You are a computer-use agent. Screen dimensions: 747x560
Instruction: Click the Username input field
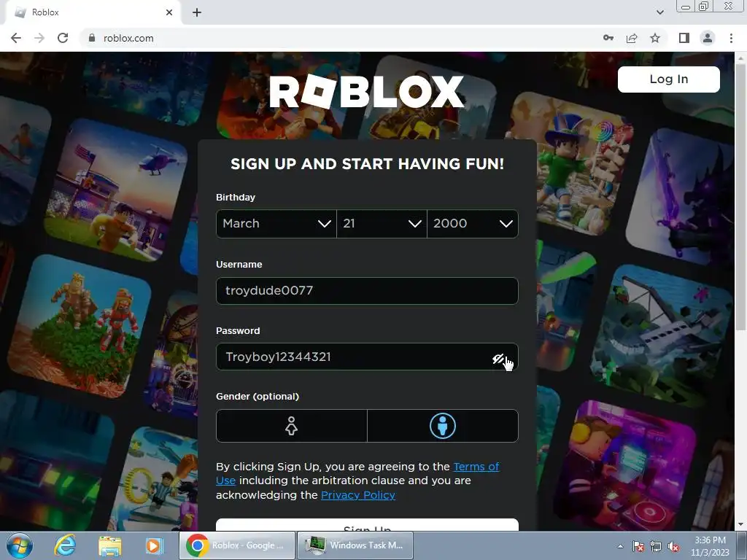pos(367,290)
